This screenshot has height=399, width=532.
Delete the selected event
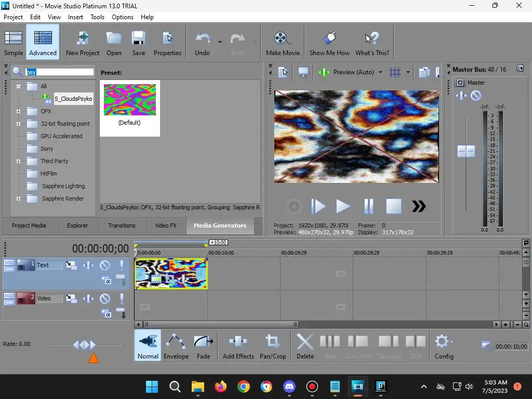pyautogui.click(x=305, y=346)
